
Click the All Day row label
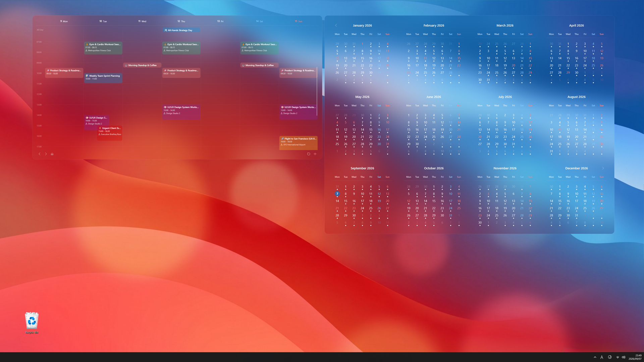[40, 30]
